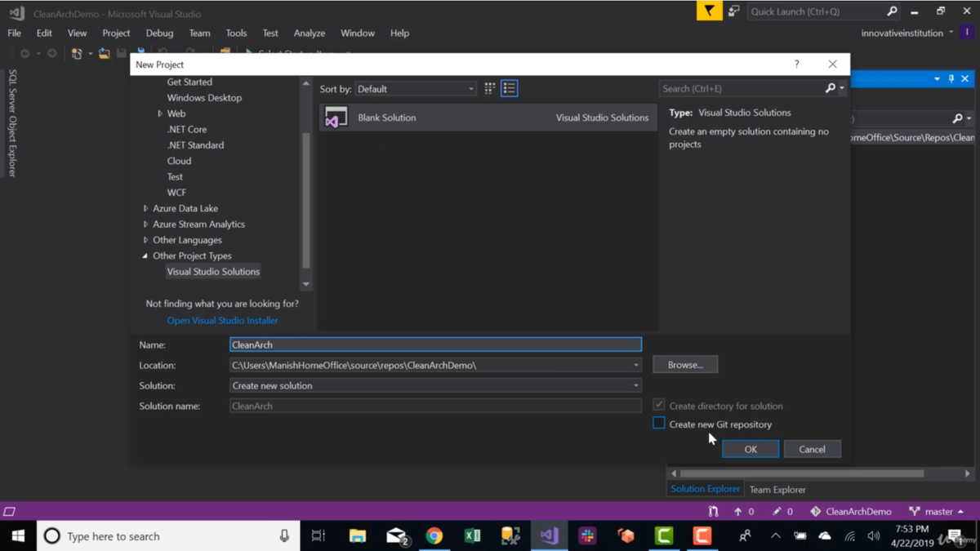Select the .NET Core category
The image size is (980, 551).
click(187, 129)
